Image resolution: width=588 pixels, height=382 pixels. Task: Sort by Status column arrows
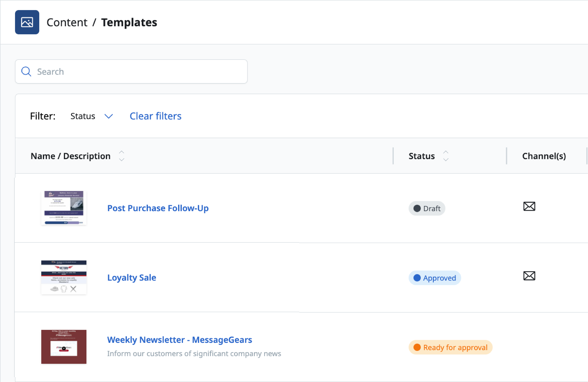coord(446,156)
